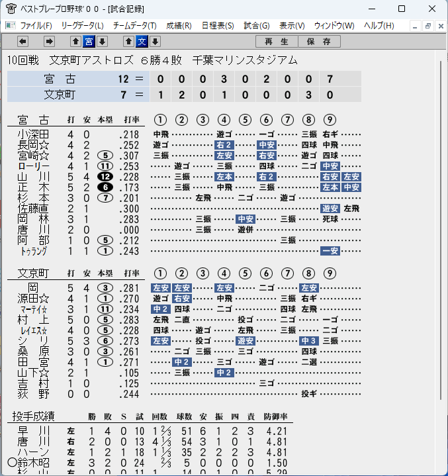Viewport: 448px width, 476px height.
Task: Open the 表示(V) menu
Action: click(292, 26)
